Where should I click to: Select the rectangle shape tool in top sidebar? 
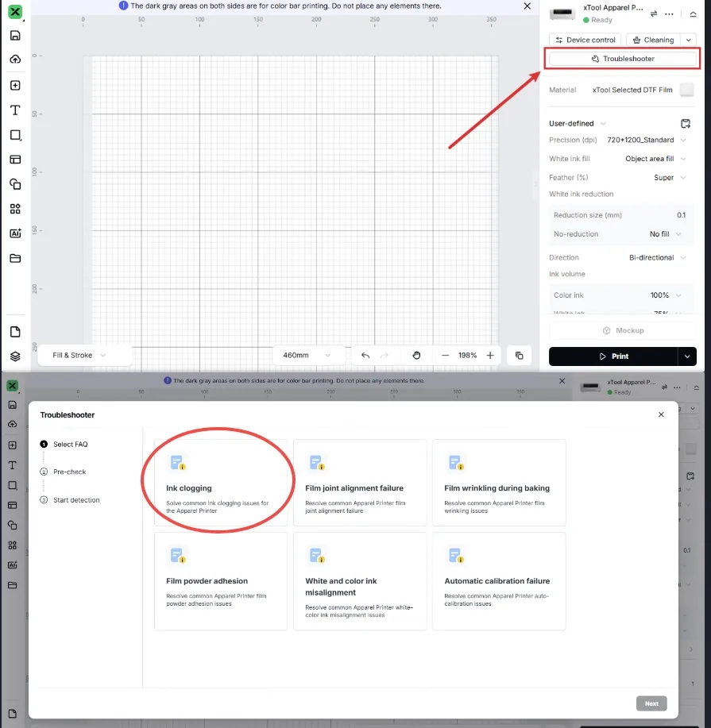(x=15, y=135)
